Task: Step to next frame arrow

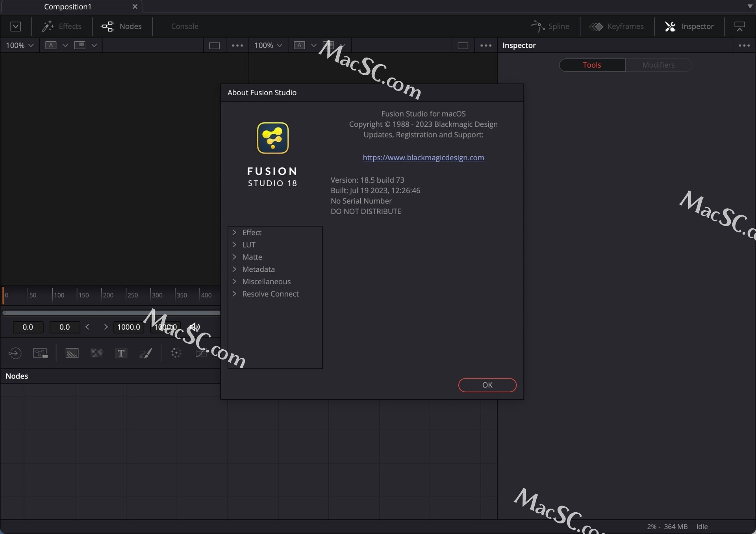Action: (106, 327)
